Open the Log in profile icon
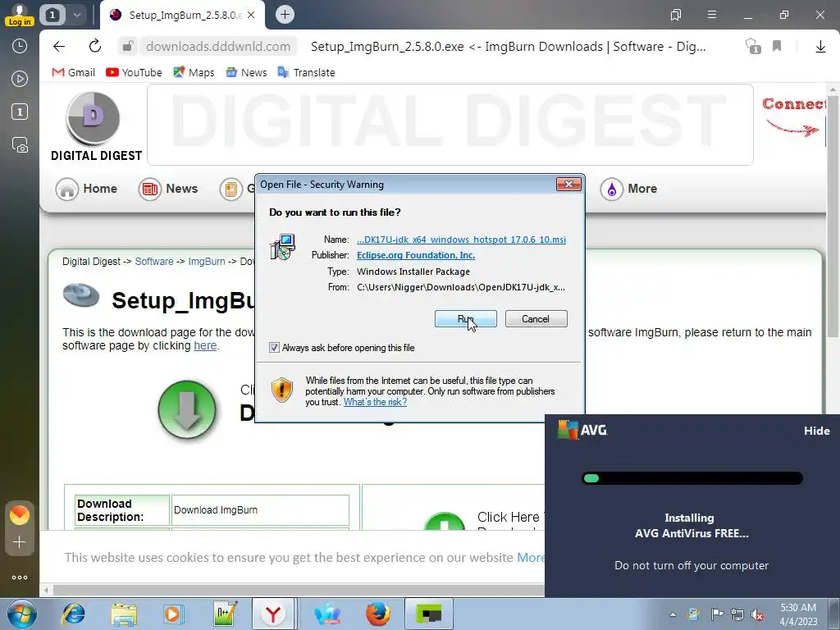Screen dimensions: 840x630 (20, 15)
